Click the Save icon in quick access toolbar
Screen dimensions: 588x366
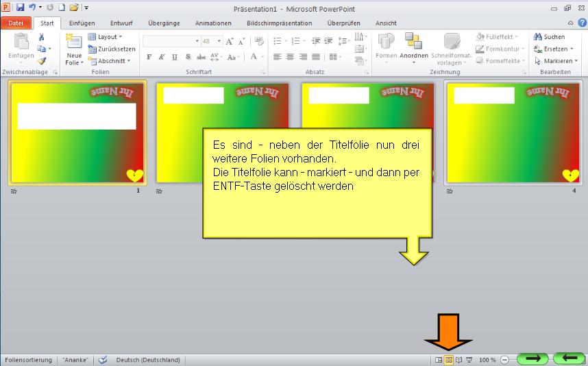[20, 8]
